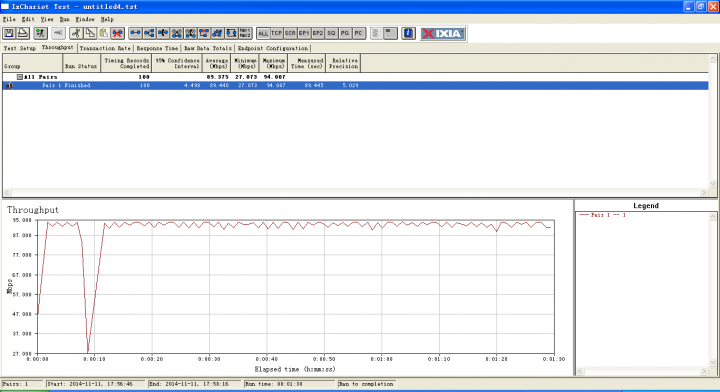Open the File menu
The height and width of the screenshot is (392, 720).
point(9,19)
